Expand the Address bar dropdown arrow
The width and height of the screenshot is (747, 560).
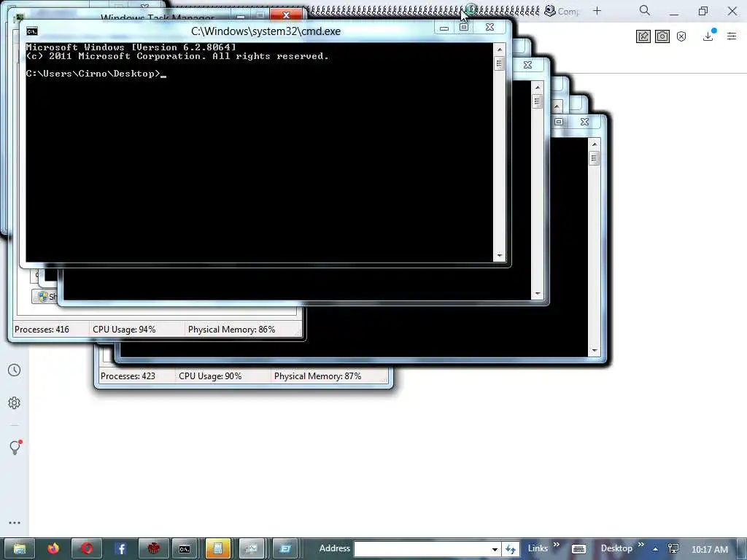point(495,550)
